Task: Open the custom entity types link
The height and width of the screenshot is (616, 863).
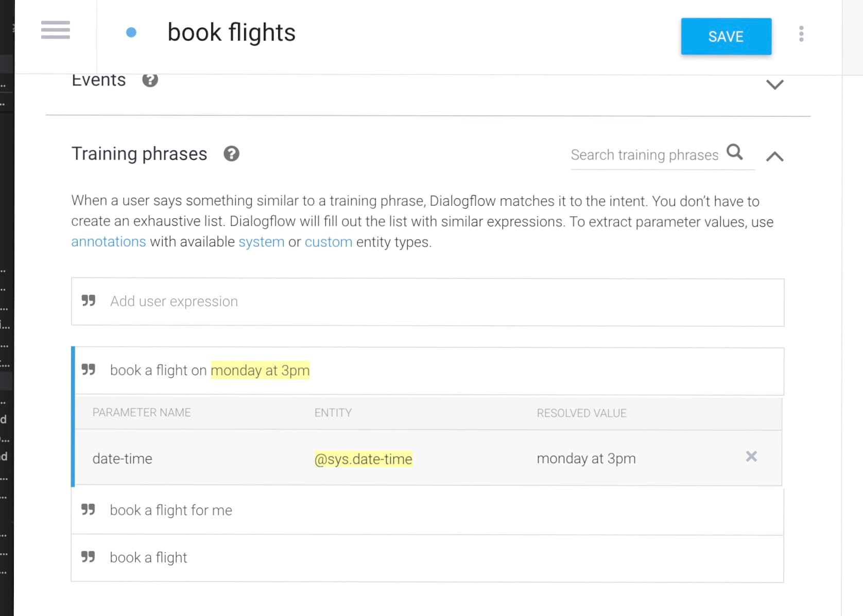Action: (329, 242)
